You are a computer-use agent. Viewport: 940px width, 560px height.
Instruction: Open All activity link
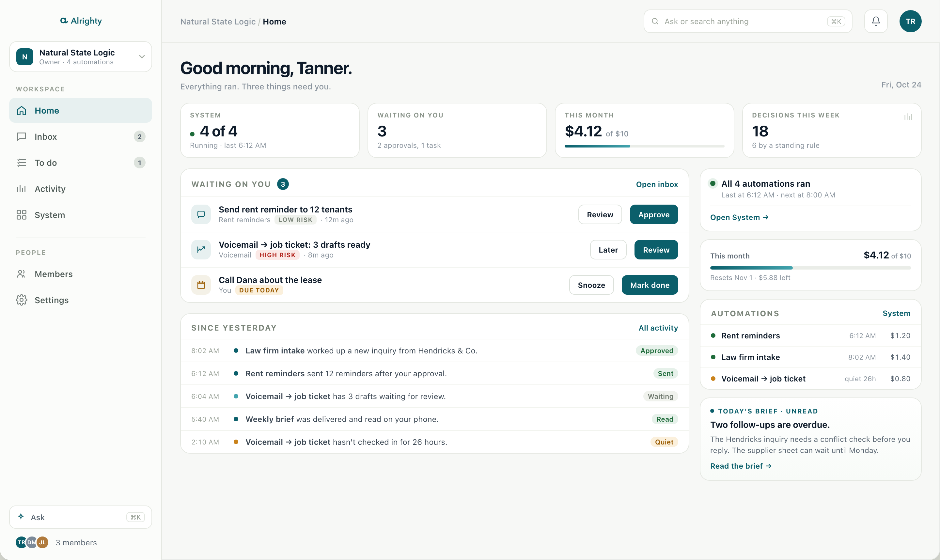658,328
